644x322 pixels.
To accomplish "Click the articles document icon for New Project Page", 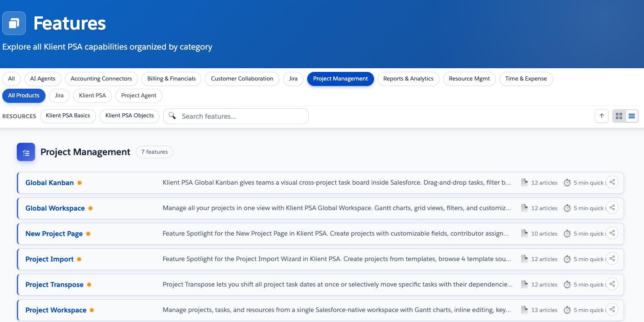I will (524, 233).
